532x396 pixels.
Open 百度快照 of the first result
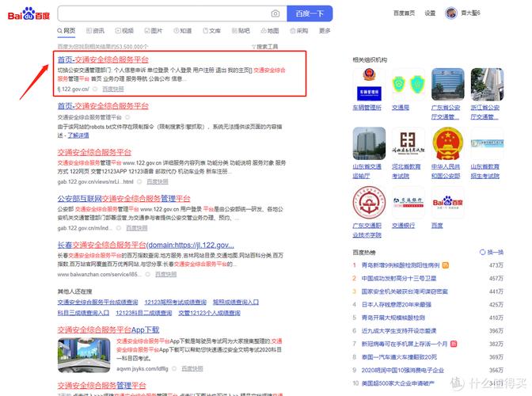tap(113, 89)
